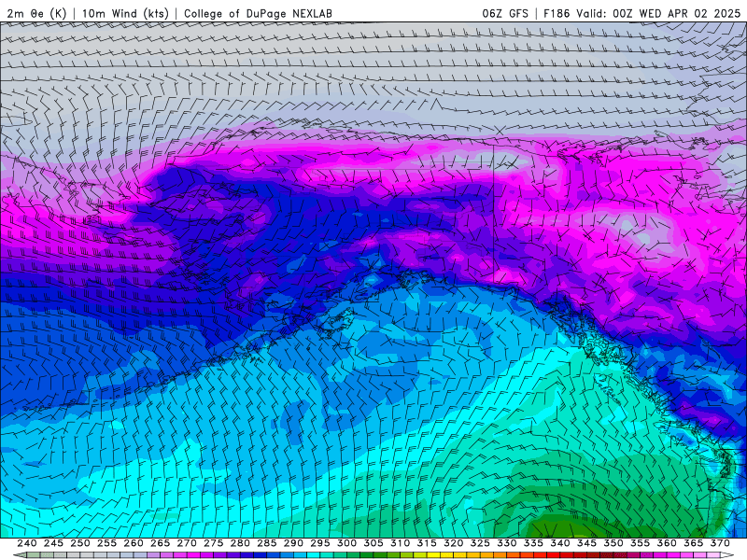Select the 280 legend value
This screenshot has width=747, height=560.
coord(240,543)
